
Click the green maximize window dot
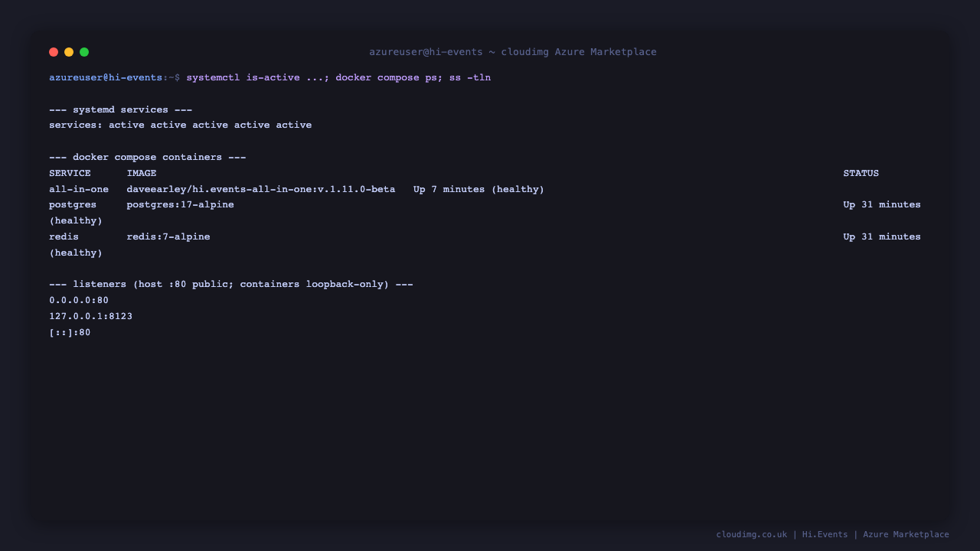click(x=84, y=52)
